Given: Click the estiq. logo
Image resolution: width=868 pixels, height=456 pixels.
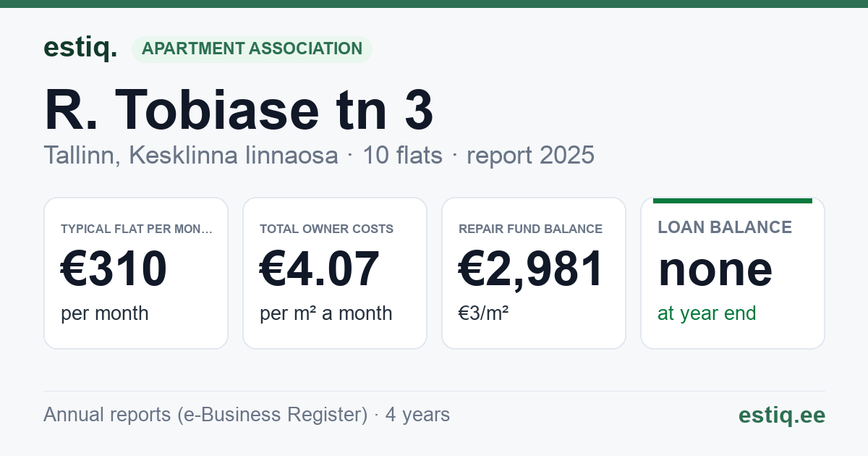Looking at the screenshot, I should 80,48.
